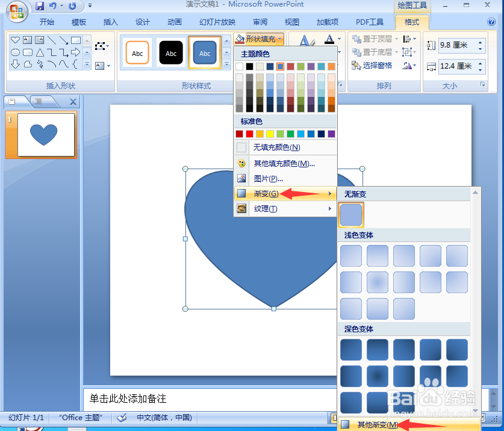Select the down arrow shape
This screenshot has width=504, height=431.
click(15, 64)
